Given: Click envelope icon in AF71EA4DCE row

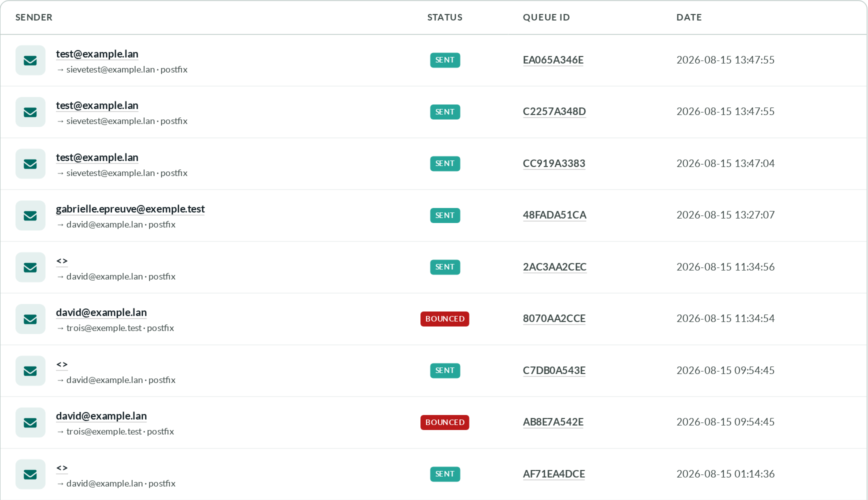Looking at the screenshot, I should [x=30, y=474].
